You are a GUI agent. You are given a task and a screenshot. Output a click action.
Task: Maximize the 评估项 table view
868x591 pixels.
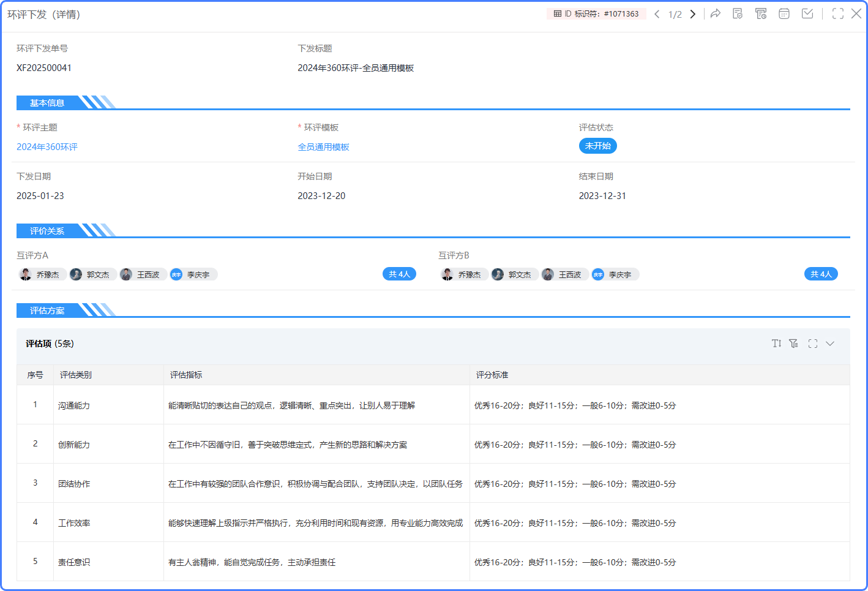(813, 344)
